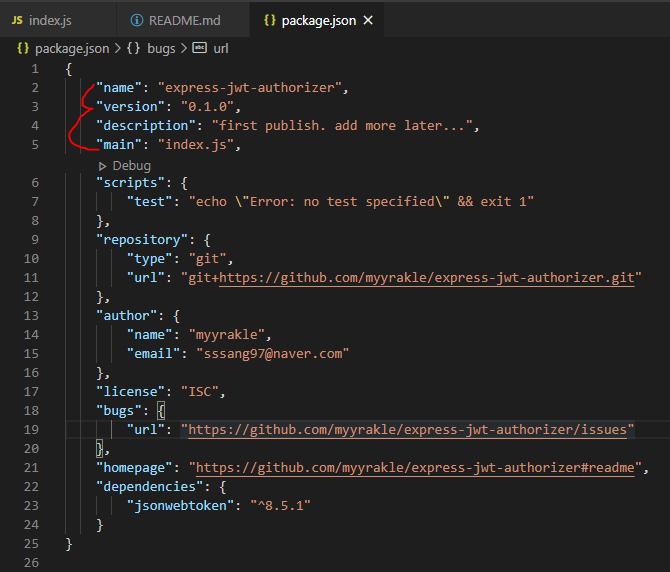Click the braces icon on package.json tab
Viewport: 670px width, 572px height.
click(268, 20)
